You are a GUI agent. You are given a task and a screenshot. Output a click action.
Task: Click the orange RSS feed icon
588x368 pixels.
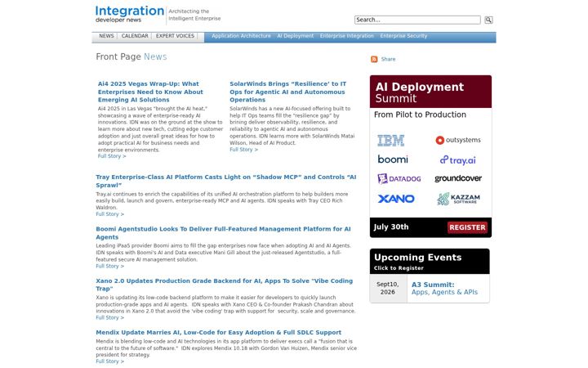374,60
